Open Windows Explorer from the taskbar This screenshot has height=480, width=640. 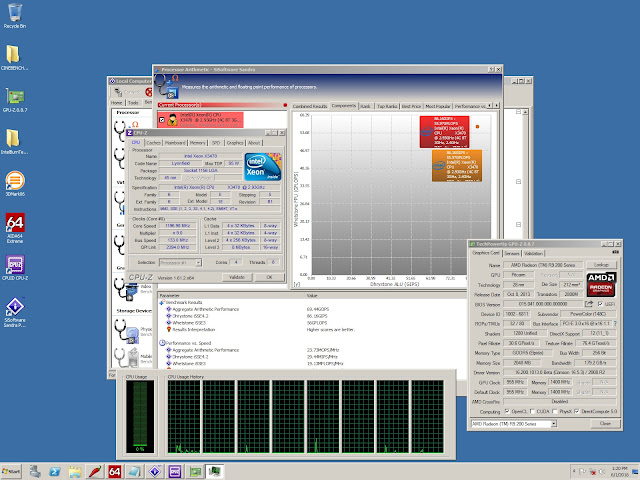pyautogui.click(x=75, y=471)
